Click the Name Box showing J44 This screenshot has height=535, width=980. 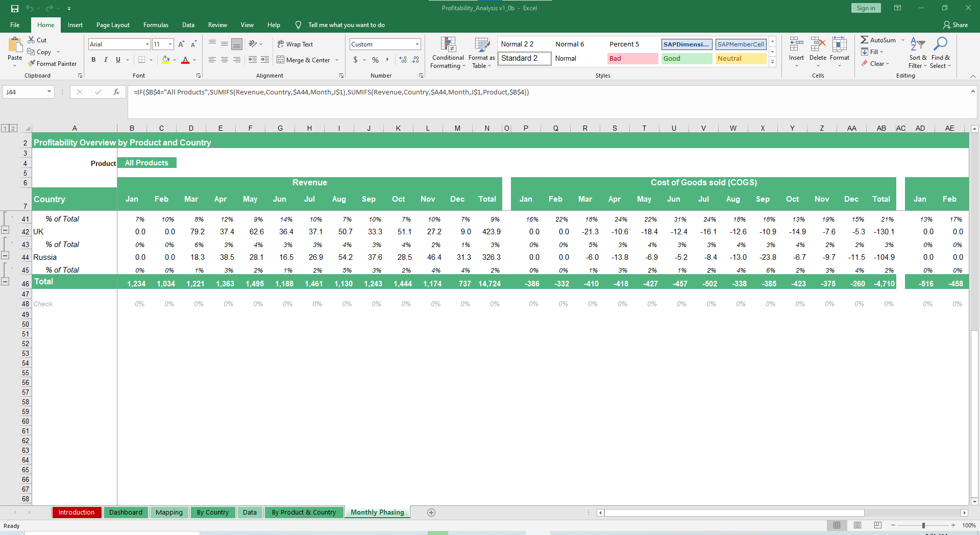24,92
